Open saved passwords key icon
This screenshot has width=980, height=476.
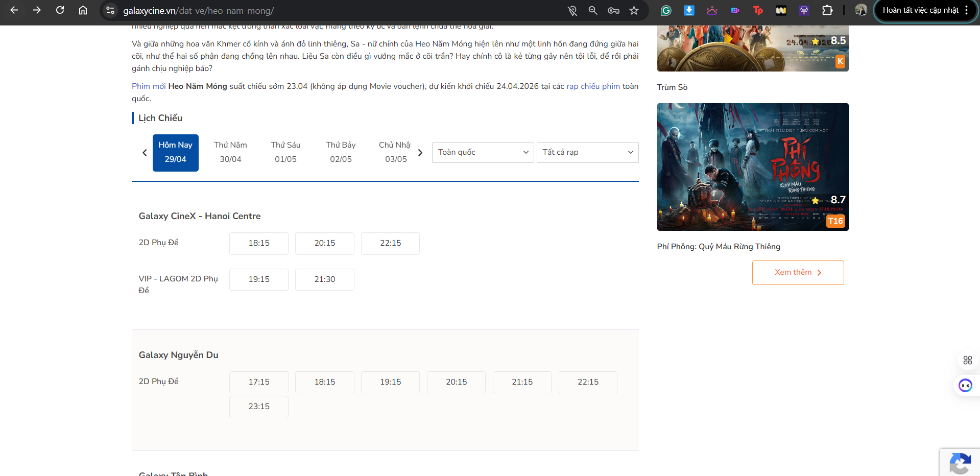(x=613, y=10)
